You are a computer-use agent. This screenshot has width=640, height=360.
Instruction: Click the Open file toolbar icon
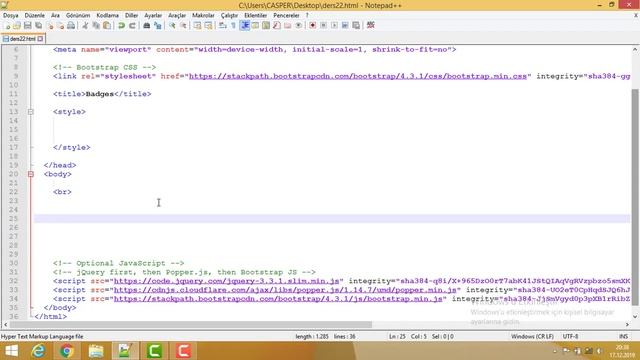point(17,25)
